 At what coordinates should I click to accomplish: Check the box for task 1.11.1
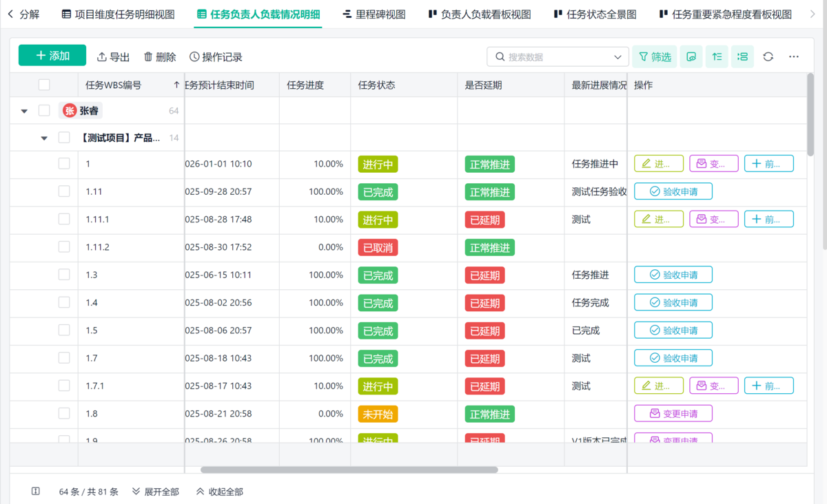tap(64, 219)
